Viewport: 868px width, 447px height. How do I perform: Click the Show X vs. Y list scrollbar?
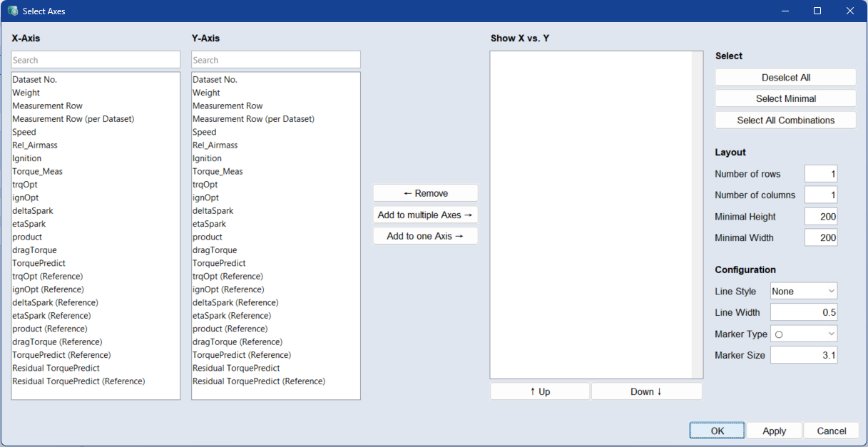click(697, 214)
